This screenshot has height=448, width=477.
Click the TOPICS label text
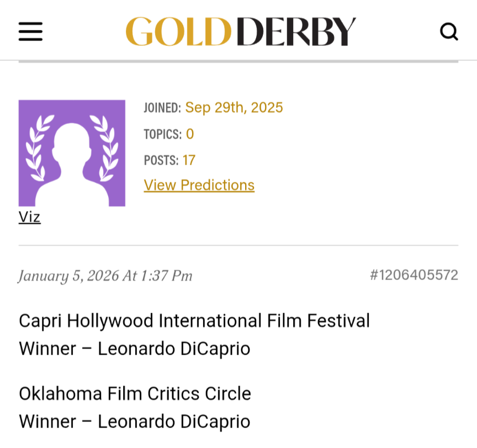click(162, 134)
